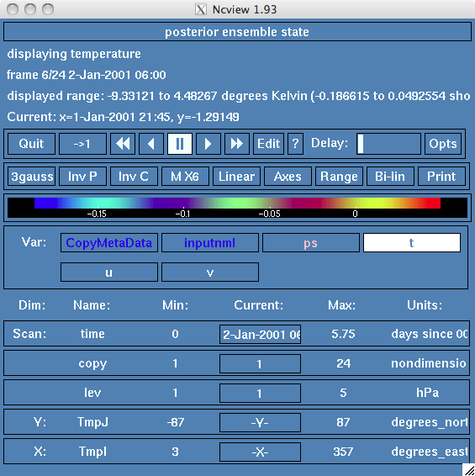475x476 pixels.
Task: Click the rewind double-arrow button
Action: (123, 144)
